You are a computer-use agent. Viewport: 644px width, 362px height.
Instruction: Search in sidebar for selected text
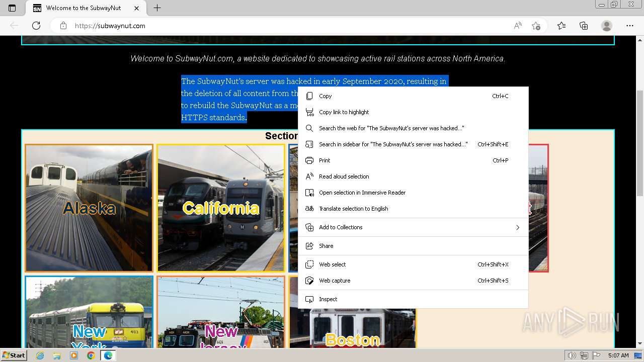click(413, 144)
